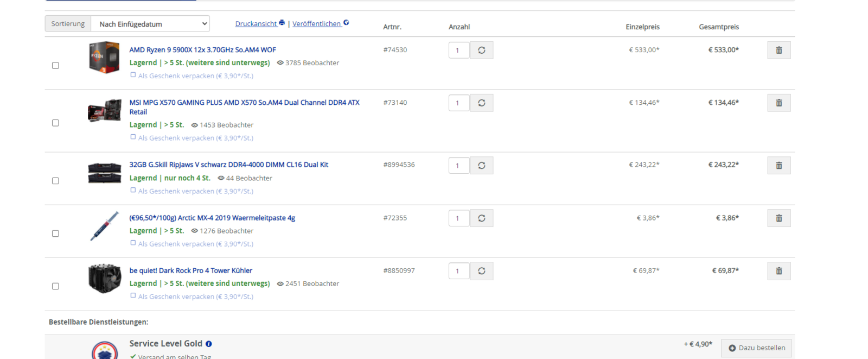Screen dimensions: 868x359
Task: Enable gift wrap for Arctic MX-4 paste
Action: click(133, 243)
